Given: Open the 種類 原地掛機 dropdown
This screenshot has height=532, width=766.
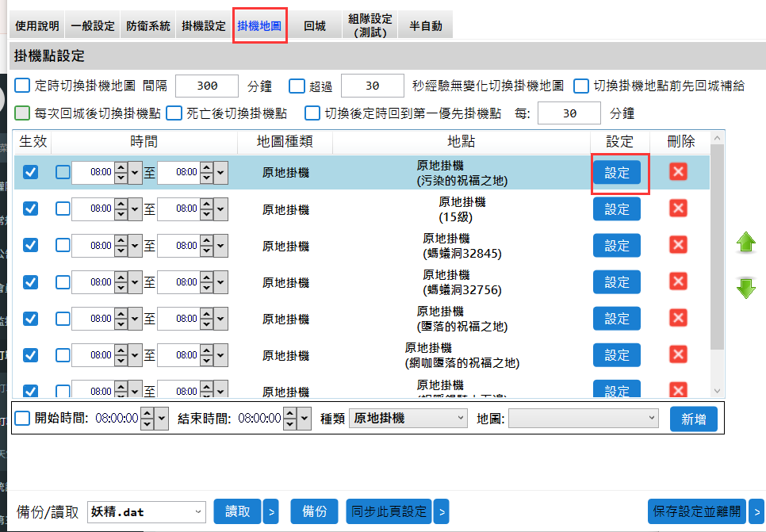Looking at the screenshot, I should click(408, 418).
